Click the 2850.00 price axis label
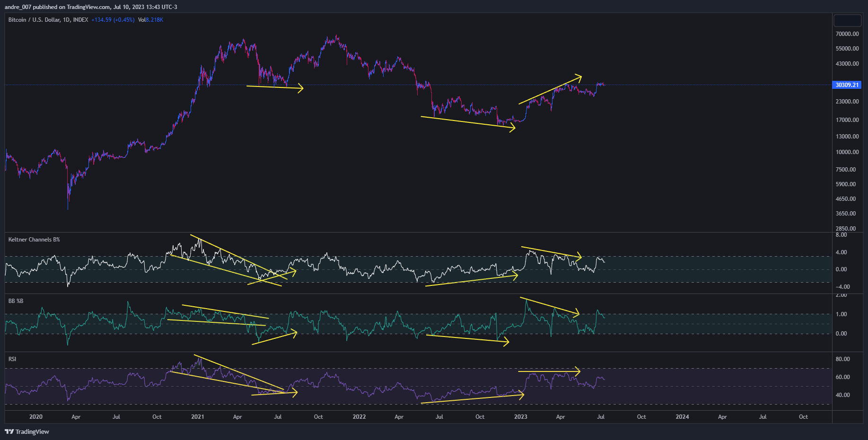The height and width of the screenshot is (440, 868). coord(846,229)
